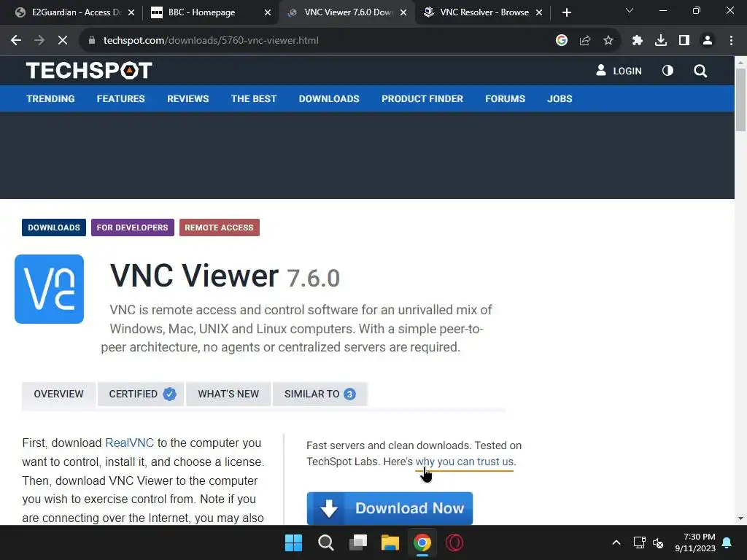
Task: Click the dark blue DOWNLOADS category tag
Action: (x=54, y=227)
